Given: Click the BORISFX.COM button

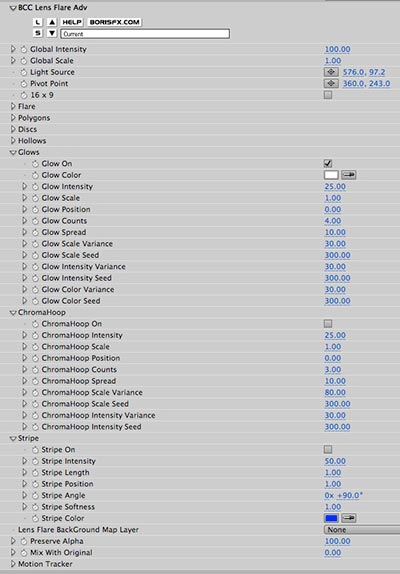Looking at the screenshot, I should point(114,22).
